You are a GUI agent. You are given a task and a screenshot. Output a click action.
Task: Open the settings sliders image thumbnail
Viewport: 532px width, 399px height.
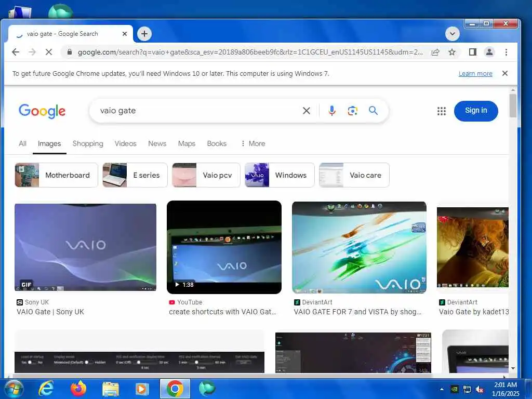139,362
